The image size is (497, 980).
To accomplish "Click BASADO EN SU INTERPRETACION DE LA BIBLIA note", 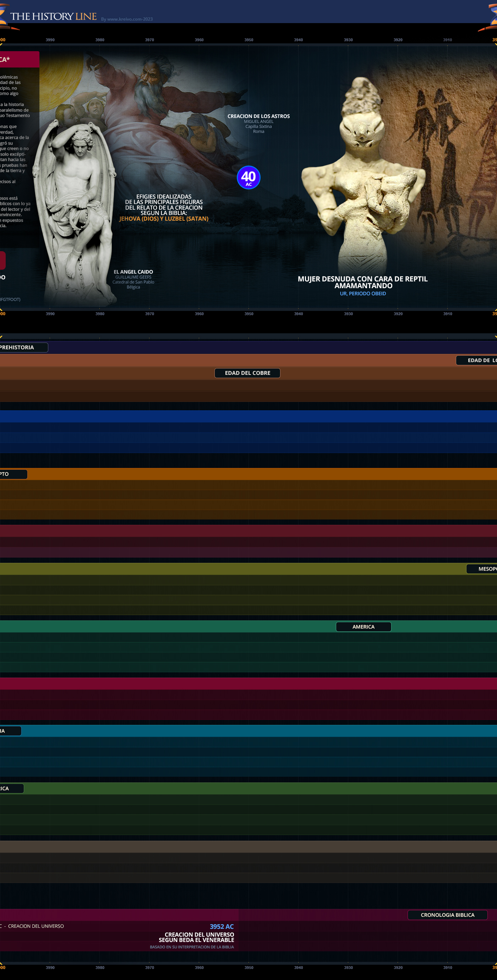I will [x=192, y=947].
